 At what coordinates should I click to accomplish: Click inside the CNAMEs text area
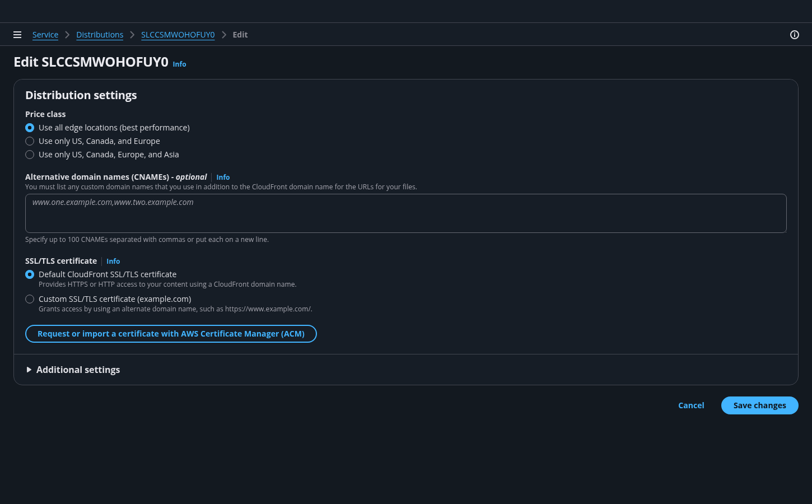pyautogui.click(x=405, y=213)
